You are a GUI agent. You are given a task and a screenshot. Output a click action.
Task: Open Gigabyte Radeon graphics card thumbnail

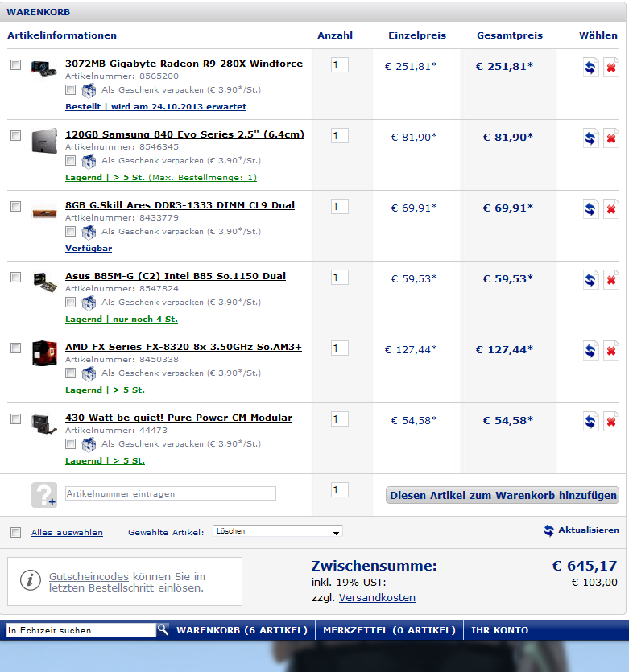coord(43,68)
